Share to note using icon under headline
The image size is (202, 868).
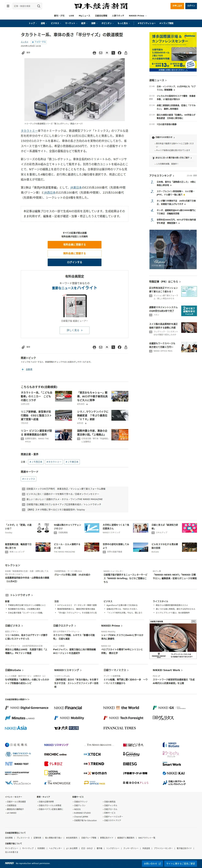coord(107,53)
